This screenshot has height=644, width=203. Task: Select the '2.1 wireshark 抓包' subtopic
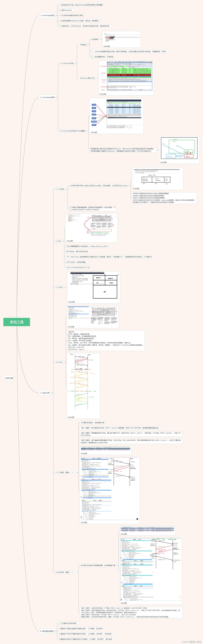[67, 63]
